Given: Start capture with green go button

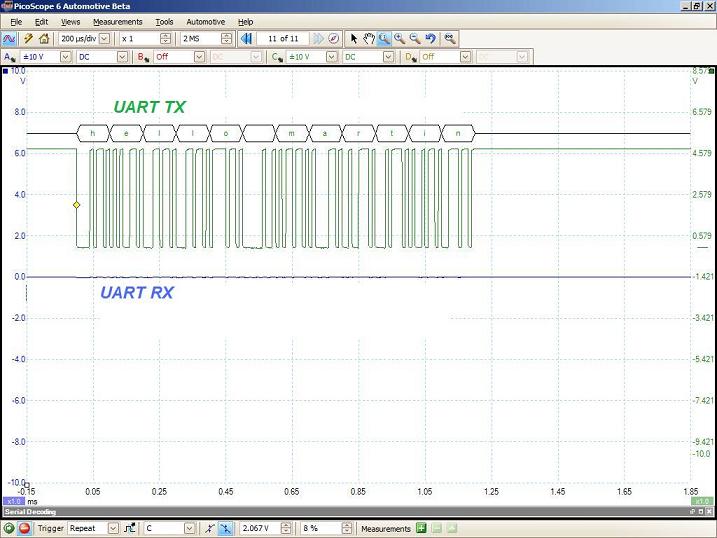Looking at the screenshot, I should tap(9, 529).
